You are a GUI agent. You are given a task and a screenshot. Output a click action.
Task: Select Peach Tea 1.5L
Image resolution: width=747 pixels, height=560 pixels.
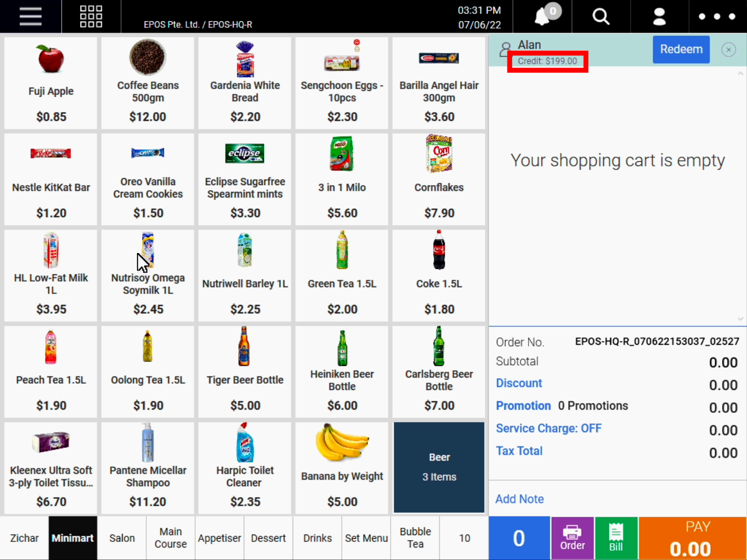tap(51, 372)
